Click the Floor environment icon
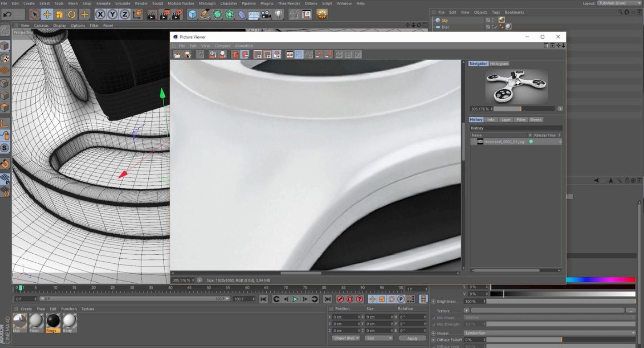This screenshot has height=348, width=644. [254, 14]
